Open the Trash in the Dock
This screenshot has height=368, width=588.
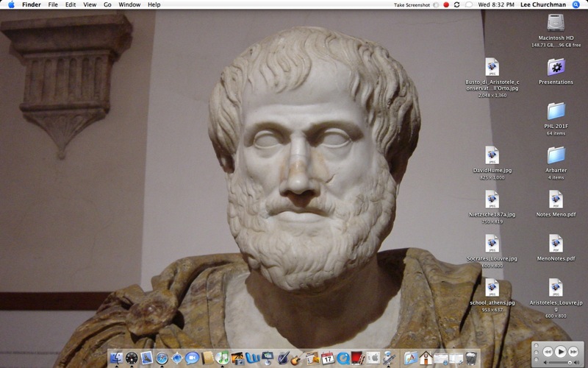click(470, 358)
